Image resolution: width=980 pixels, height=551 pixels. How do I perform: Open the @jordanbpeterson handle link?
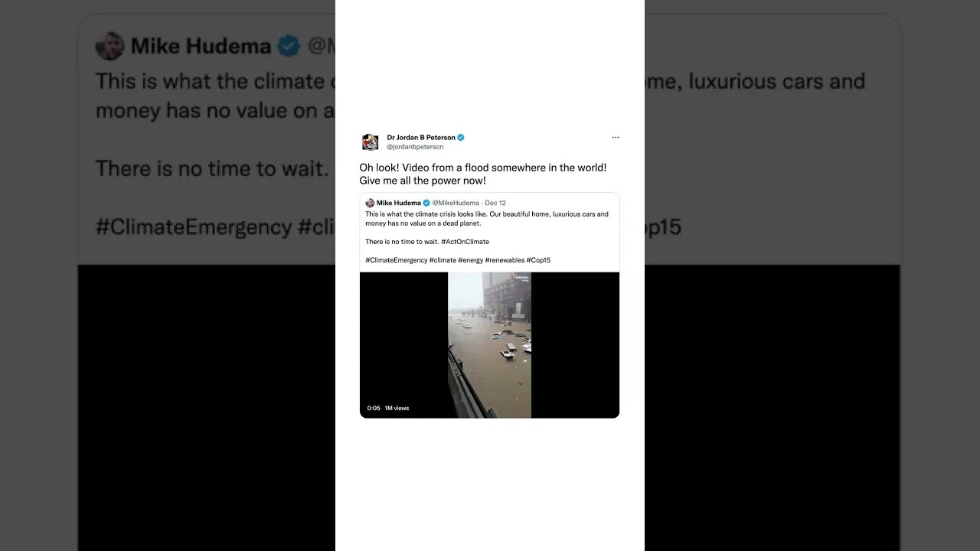(415, 147)
